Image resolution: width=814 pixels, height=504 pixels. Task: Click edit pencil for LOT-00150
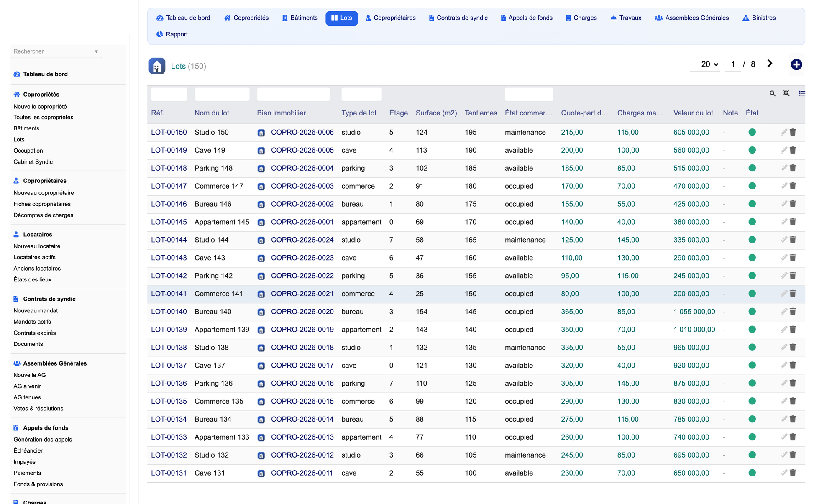(x=783, y=132)
